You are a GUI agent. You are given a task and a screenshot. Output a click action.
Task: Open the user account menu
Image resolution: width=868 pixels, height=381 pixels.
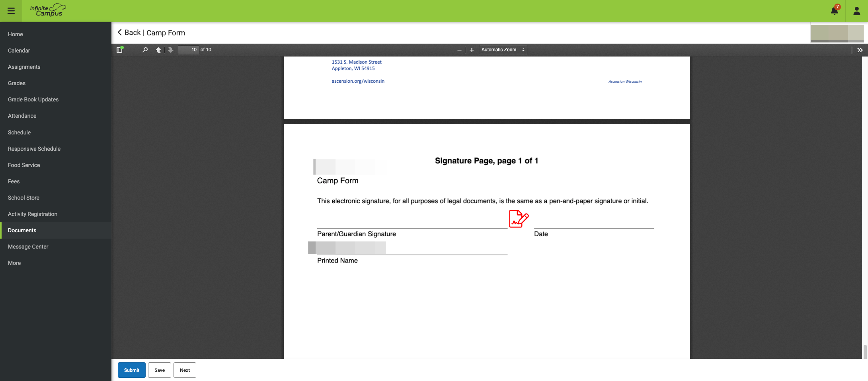[856, 11]
